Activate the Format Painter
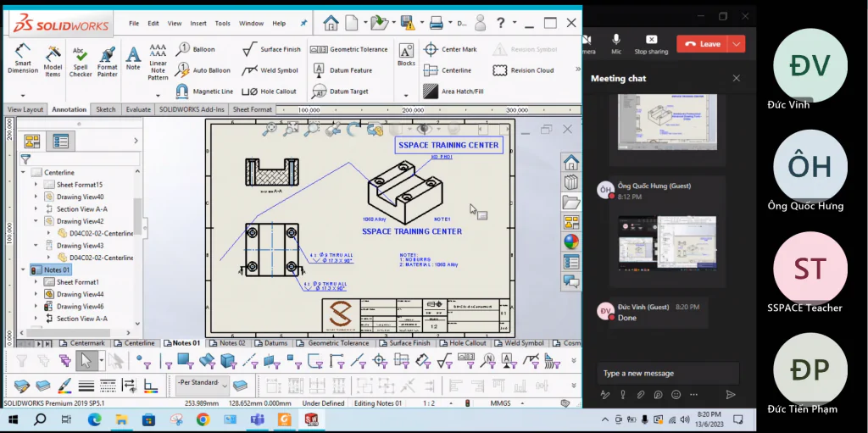The height and width of the screenshot is (433, 868). tap(107, 61)
